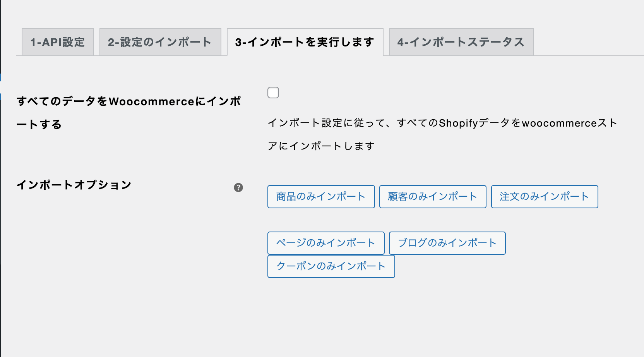Open the 2-設定のインポート tab

click(160, 42)
